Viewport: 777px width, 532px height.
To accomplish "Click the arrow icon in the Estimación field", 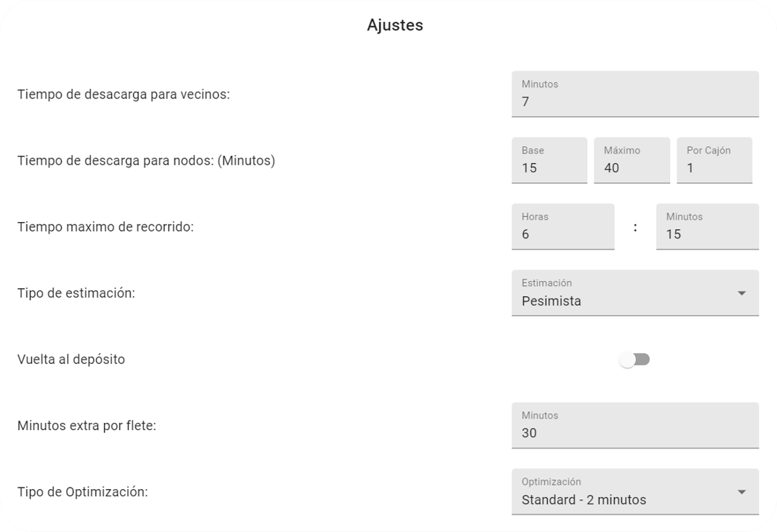I will coord(741,293).
